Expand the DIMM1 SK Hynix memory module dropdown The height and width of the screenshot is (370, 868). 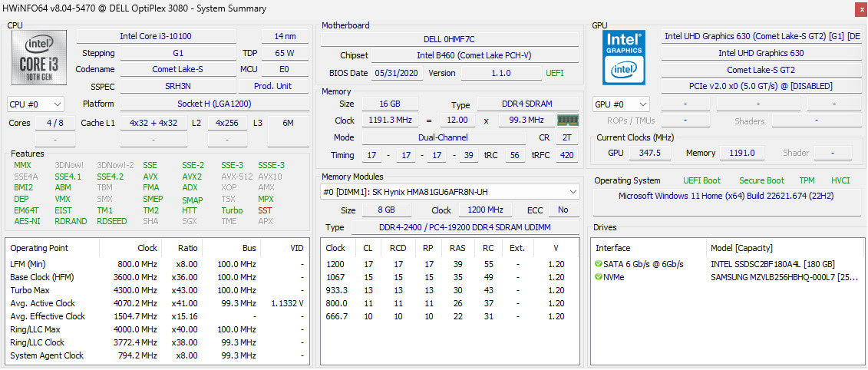(450, 192)
